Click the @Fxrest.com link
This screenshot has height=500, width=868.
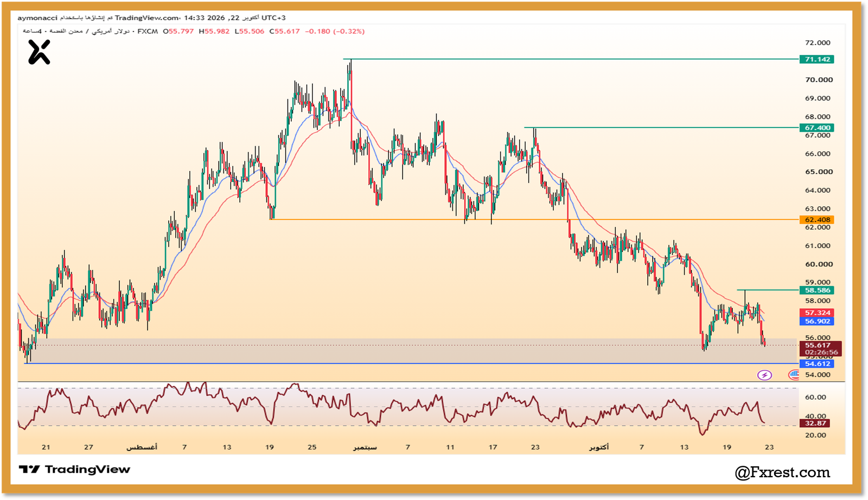point(782,473)
